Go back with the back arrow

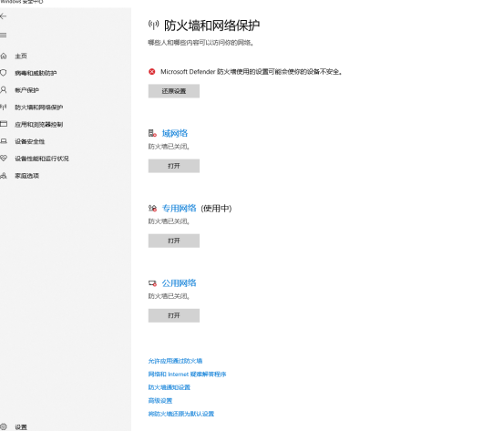[x=4, y=16]
